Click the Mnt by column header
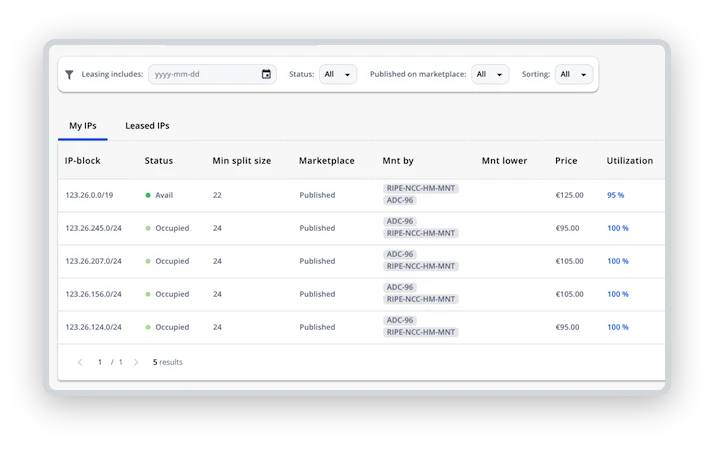This screenshot has width=714, height=450. 398,161
